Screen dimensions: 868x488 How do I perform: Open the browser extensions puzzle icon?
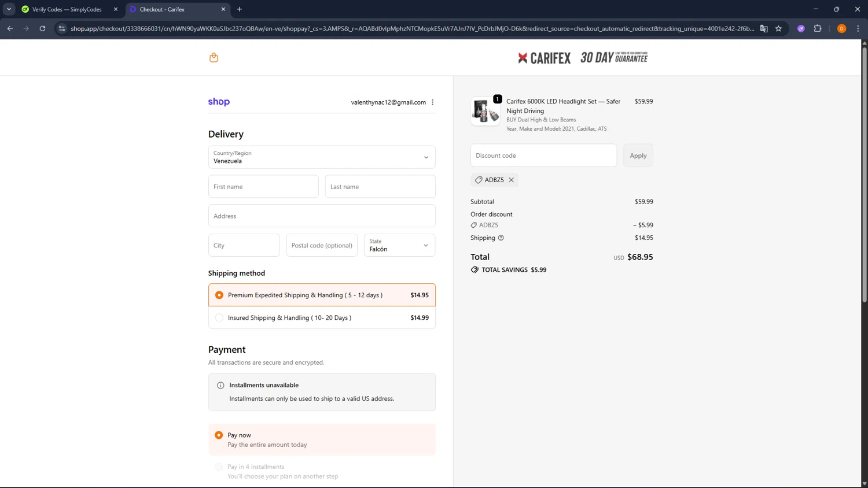[818, 28]
